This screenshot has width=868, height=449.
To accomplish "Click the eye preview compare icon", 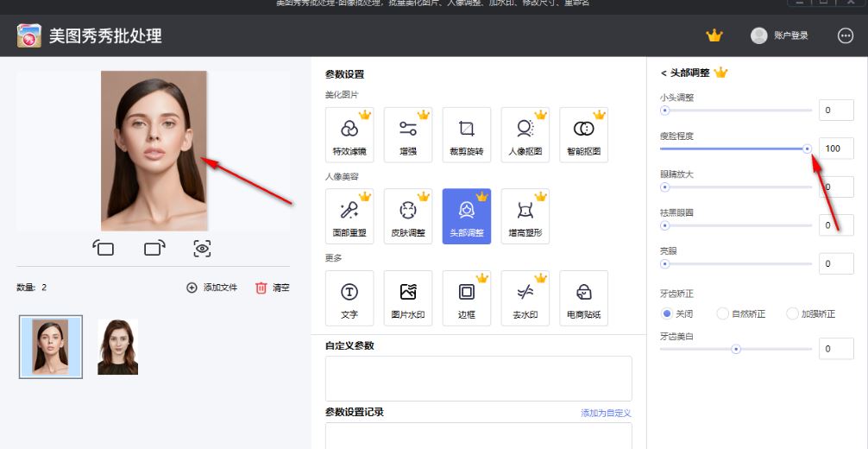I will pos(202,249).
